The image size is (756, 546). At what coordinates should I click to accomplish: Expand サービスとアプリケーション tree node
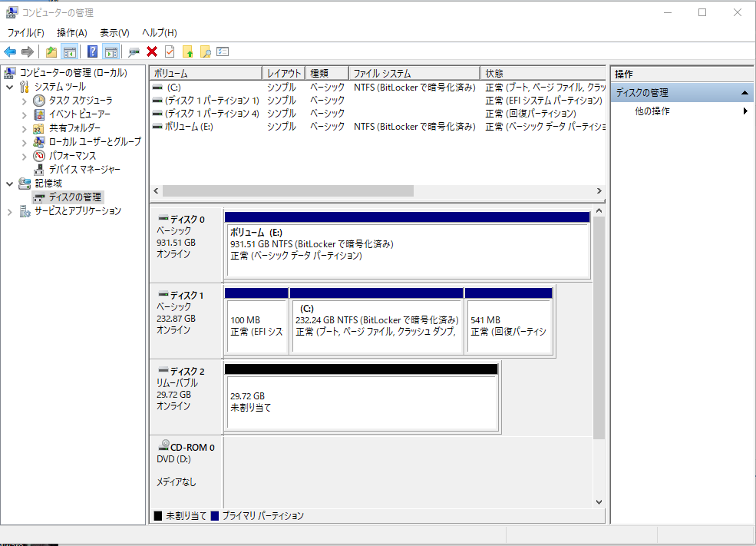[10, 211]
